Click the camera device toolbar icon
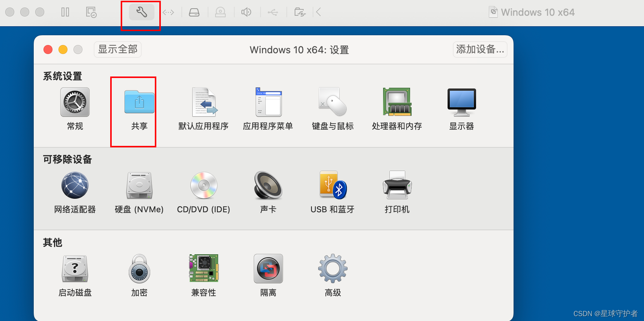Screen dimensions: 644x321 tap(220, 12)
